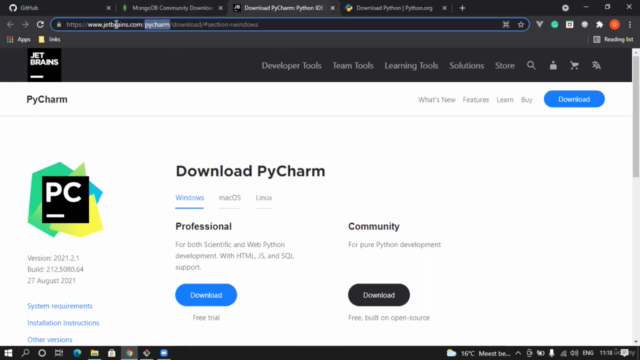Screen dimensions: 640x360
Task: Click the volume icon in the system tray
Action: (574, 353)
